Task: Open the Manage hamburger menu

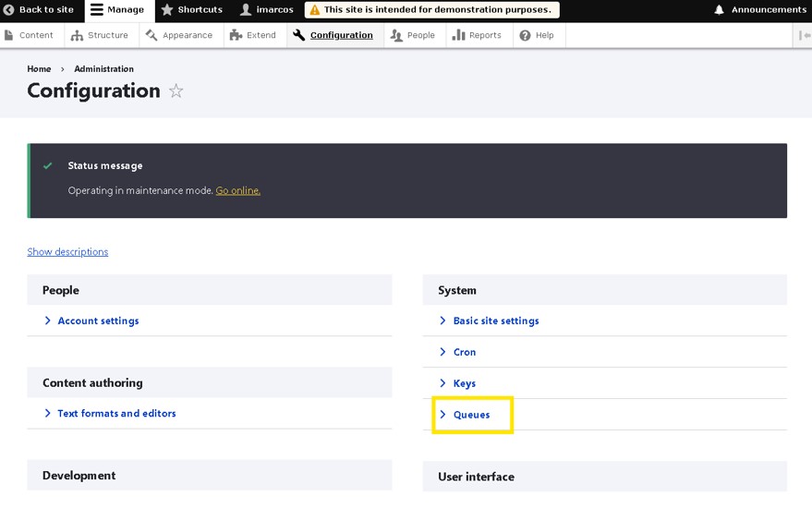Action: click(x=116, y=10)
